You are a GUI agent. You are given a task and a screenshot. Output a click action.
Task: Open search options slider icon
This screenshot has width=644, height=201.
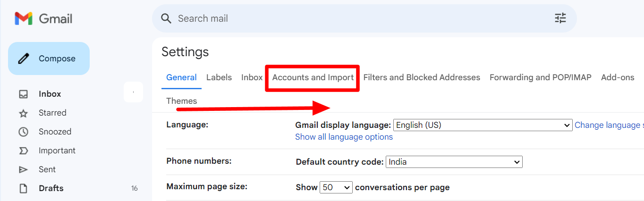pyautogui.click(x=560, y=18)
